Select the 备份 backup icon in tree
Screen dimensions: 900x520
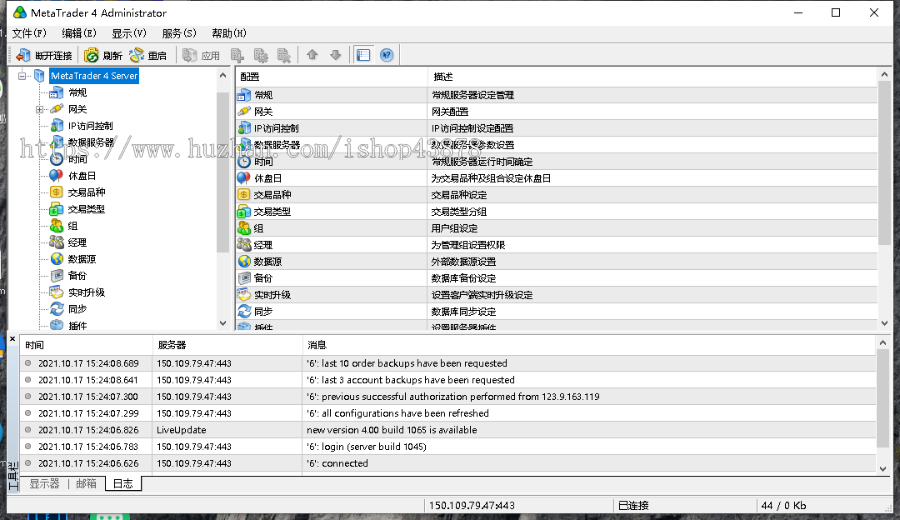coord(56,275)
